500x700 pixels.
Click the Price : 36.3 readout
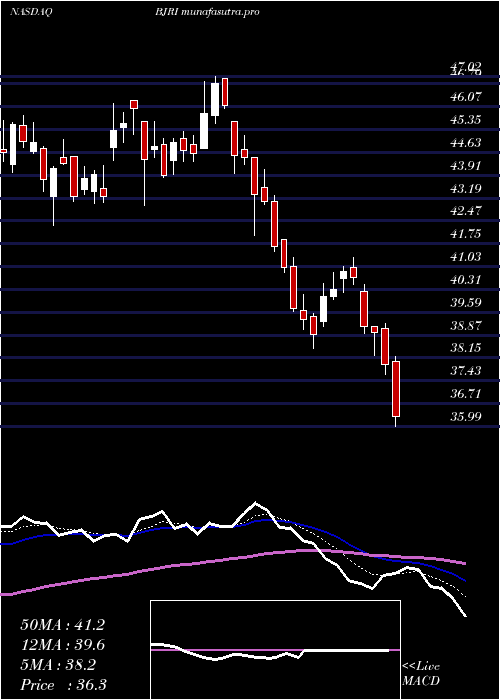[x=63, y=684]
